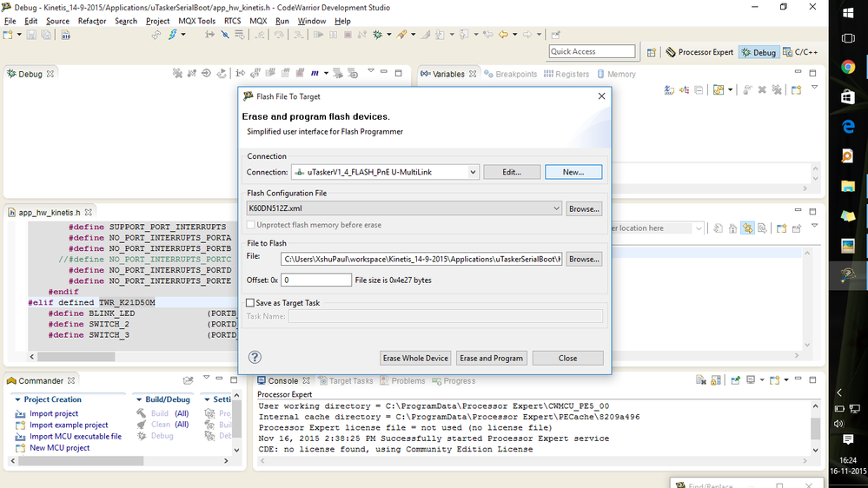This screenshot has height=488, width=868.
Task: Click Import project link in Commander
Action: point(54,413)
